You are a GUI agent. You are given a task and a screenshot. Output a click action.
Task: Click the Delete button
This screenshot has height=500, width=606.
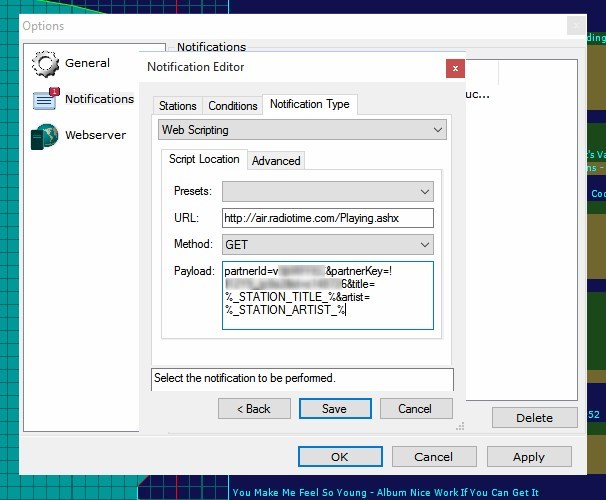click(534, 418)
